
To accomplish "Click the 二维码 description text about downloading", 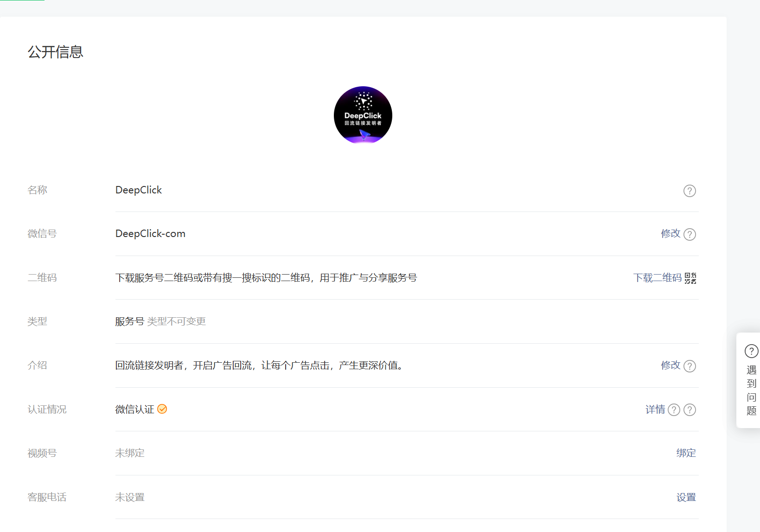I will (266, 278).
